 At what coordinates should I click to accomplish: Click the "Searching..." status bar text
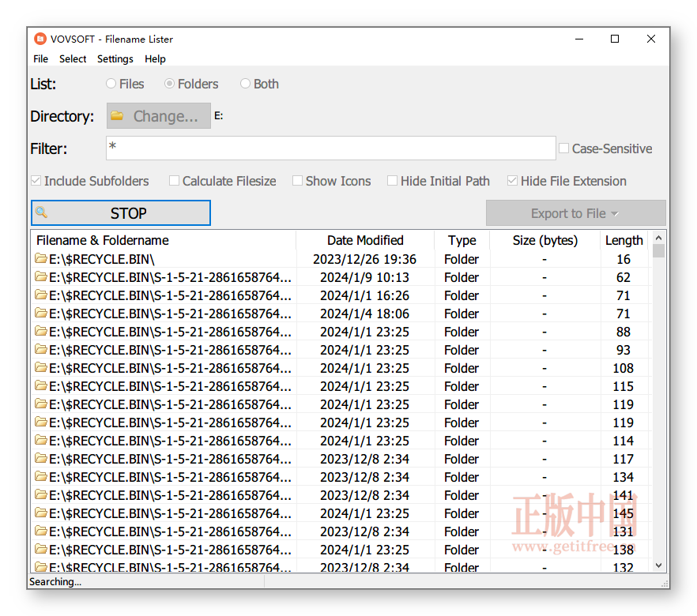[x=55, y=581]
